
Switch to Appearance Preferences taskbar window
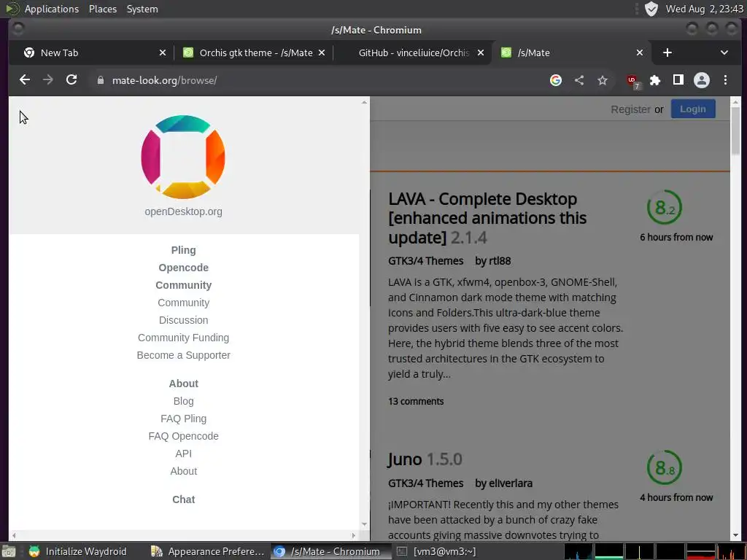click(x=208, y=551)
